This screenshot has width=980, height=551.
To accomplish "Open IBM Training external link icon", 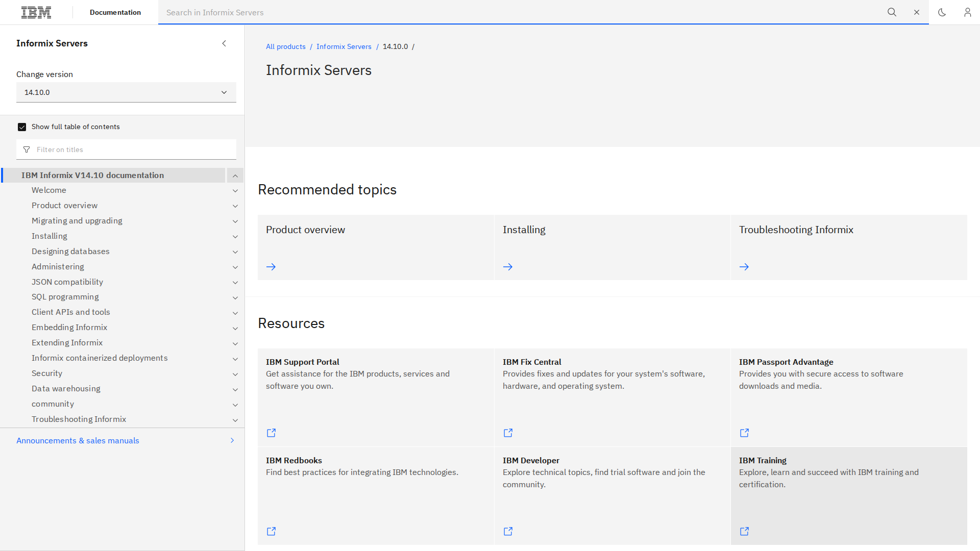I will [x=744, y=531].
